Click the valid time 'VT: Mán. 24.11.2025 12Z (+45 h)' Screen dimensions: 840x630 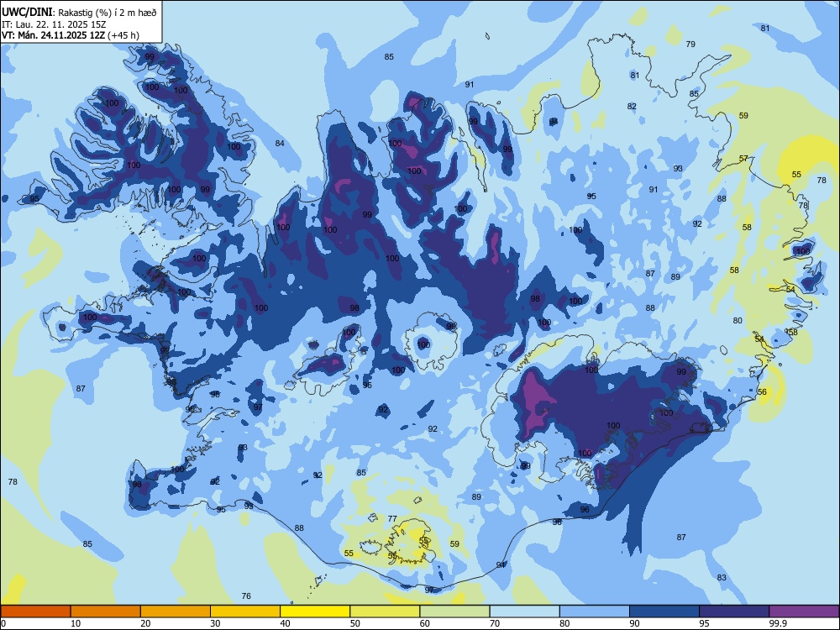[71, 35]
